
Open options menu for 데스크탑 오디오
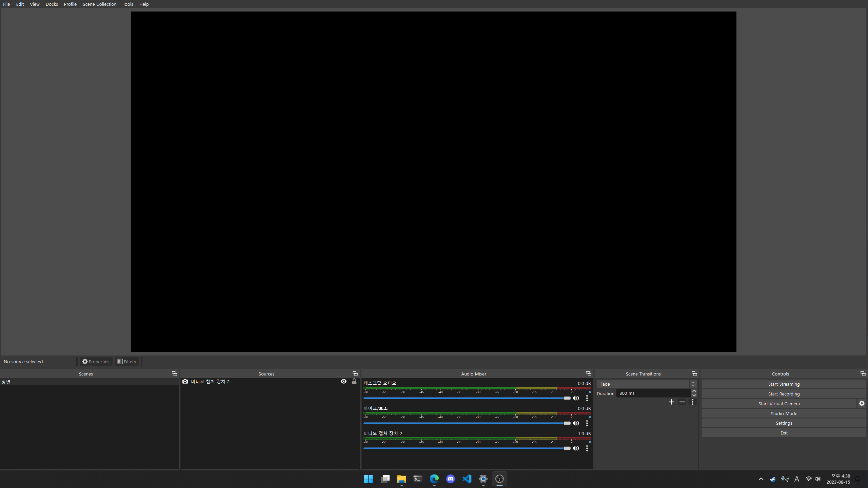click(x=587, y=398)
